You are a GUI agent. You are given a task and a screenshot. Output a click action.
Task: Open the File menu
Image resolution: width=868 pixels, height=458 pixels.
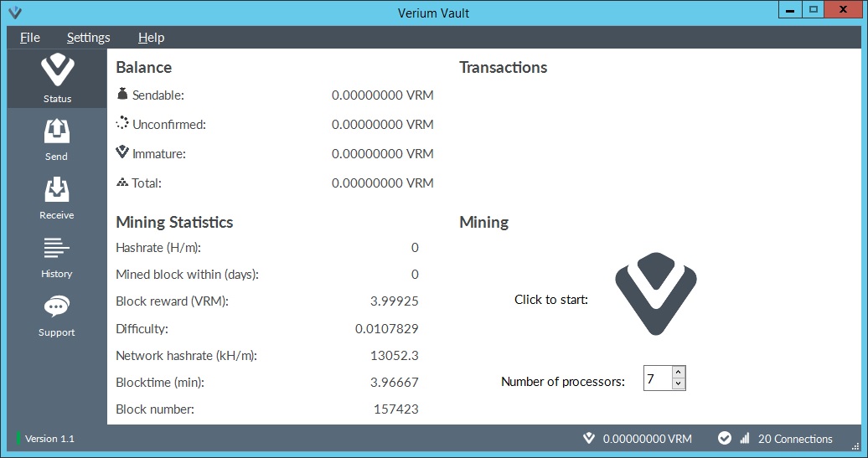coord(29,38)
